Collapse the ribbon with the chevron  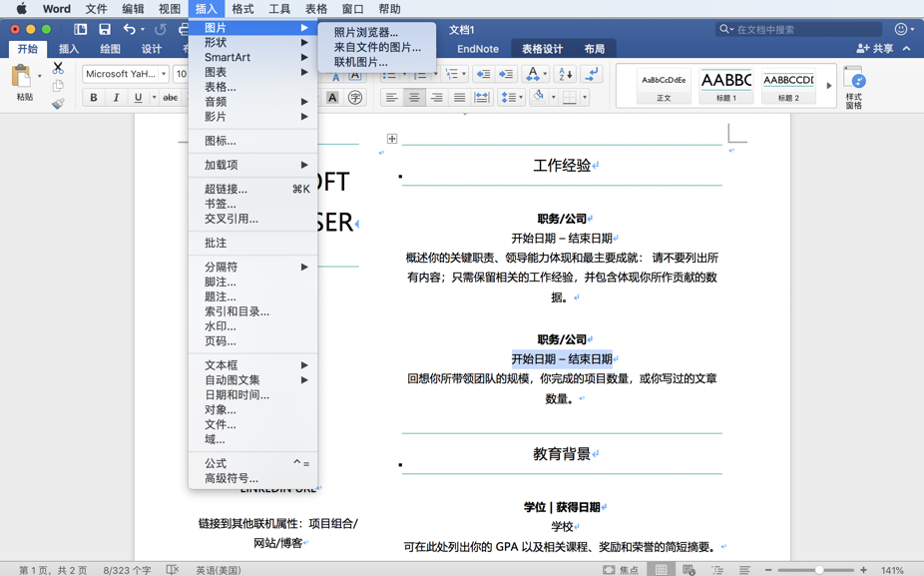click(906, 48)
